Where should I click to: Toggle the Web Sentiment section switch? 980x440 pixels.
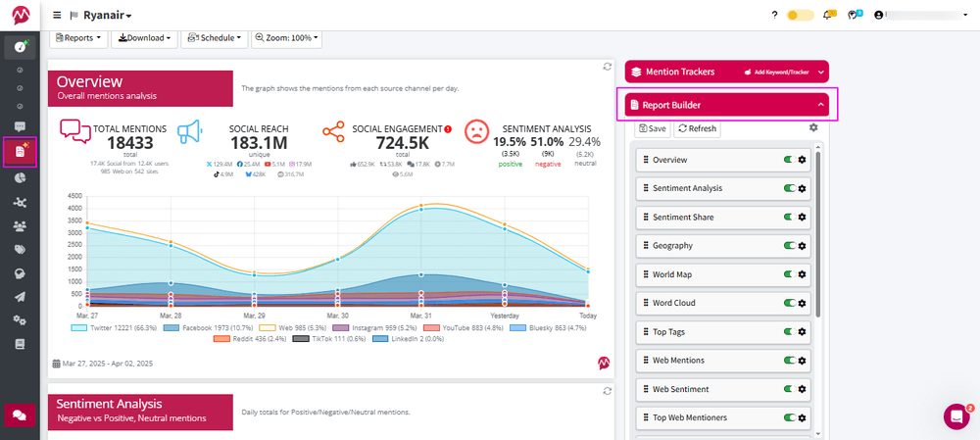[790, 389]
